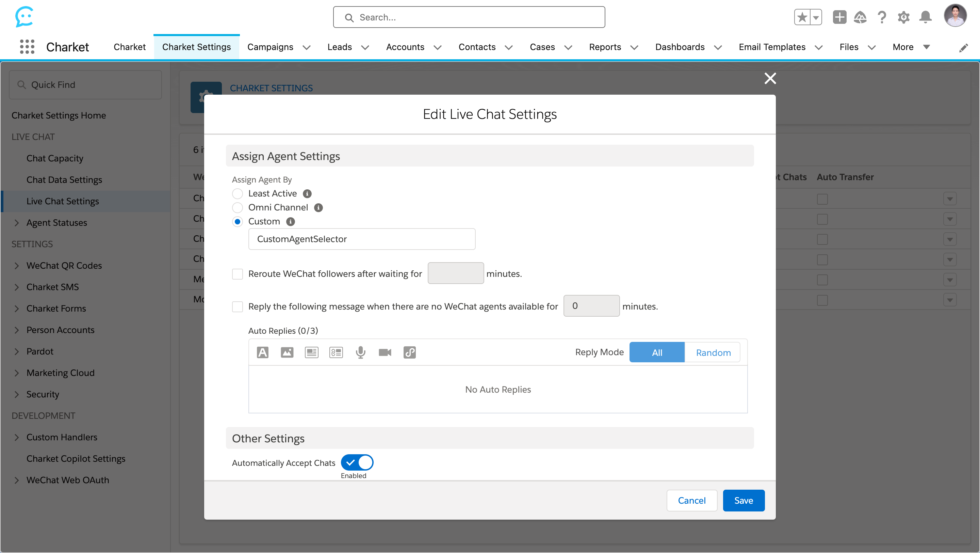Open first table row action dropdown

point(950,199)
